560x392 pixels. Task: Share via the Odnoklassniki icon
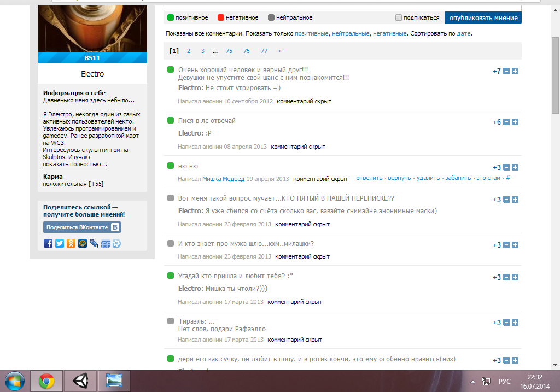click(71, 243)
